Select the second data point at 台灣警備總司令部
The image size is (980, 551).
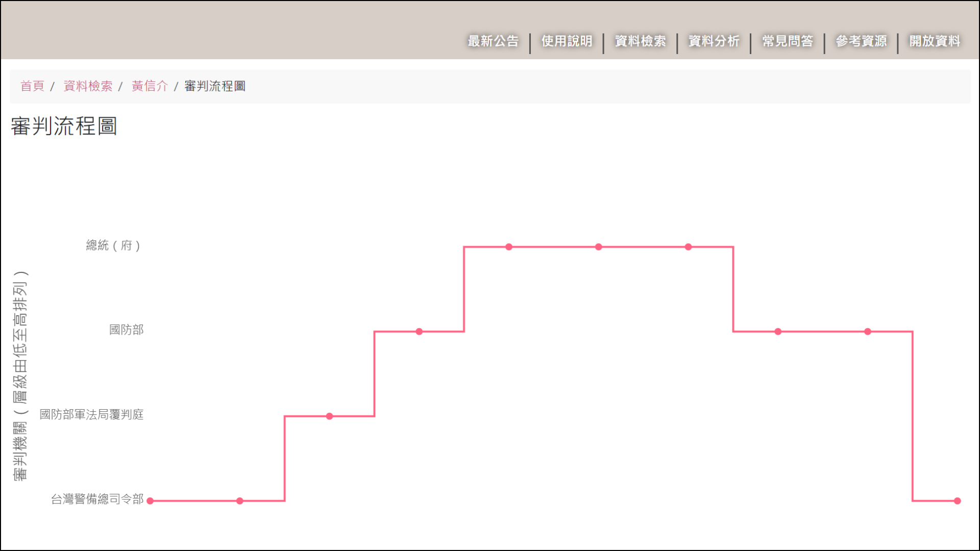(x=240, y=501)
